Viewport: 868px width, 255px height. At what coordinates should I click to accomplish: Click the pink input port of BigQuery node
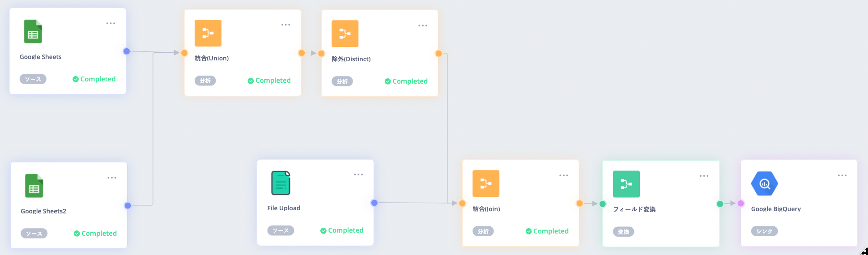point(741,203)
